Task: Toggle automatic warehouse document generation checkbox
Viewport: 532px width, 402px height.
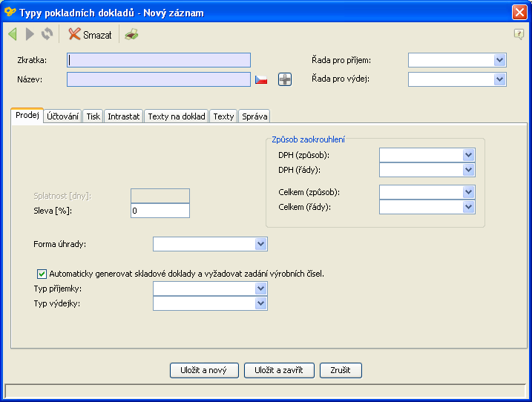Action: (42, 273)
